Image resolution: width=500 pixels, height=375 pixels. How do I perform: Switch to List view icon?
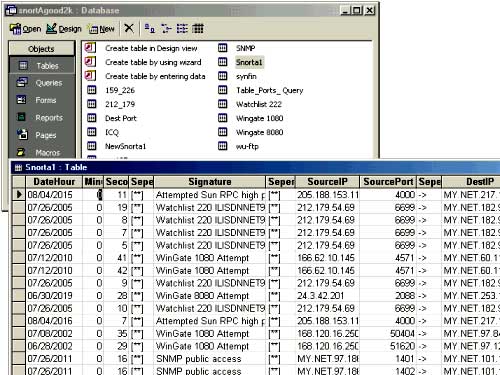pos(182,29)
